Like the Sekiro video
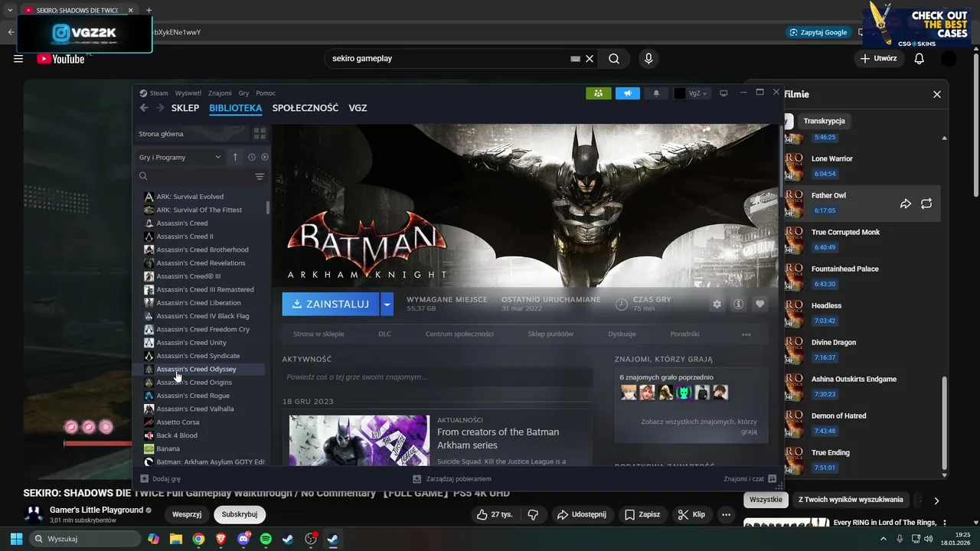 click(x=494, y=514)
